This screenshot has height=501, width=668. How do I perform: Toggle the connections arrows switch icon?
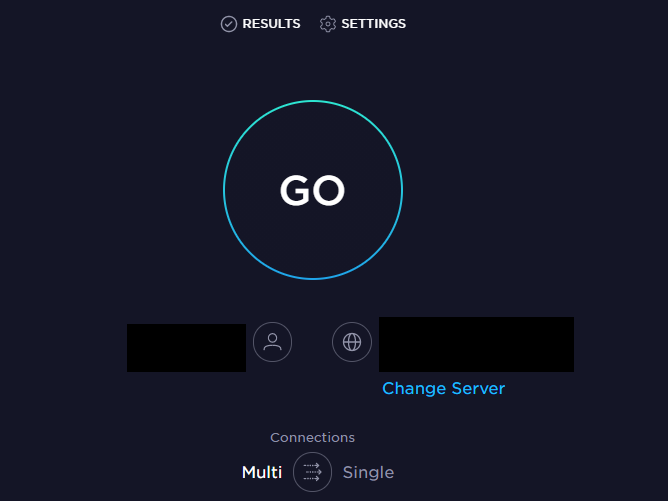click(x=312, y=472)
